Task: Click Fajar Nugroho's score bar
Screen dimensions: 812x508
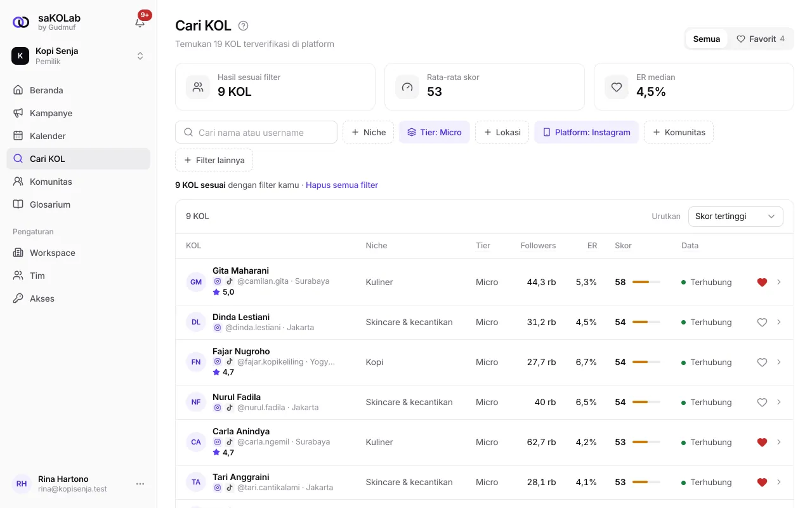Action: 646,362
